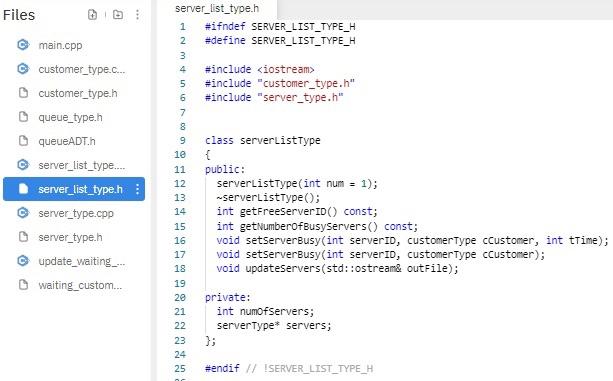Click the '#define SERVER_LIST_TYPE_H' line
The height and width of the screenshot is (381, 613).
tap(280, 41)
